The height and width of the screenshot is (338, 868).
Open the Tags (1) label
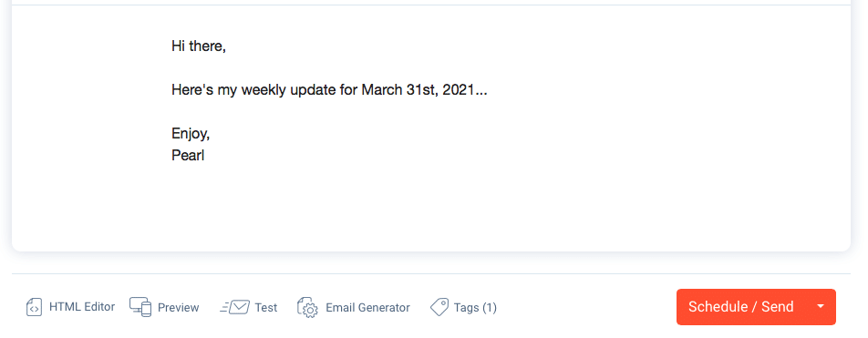475,308
